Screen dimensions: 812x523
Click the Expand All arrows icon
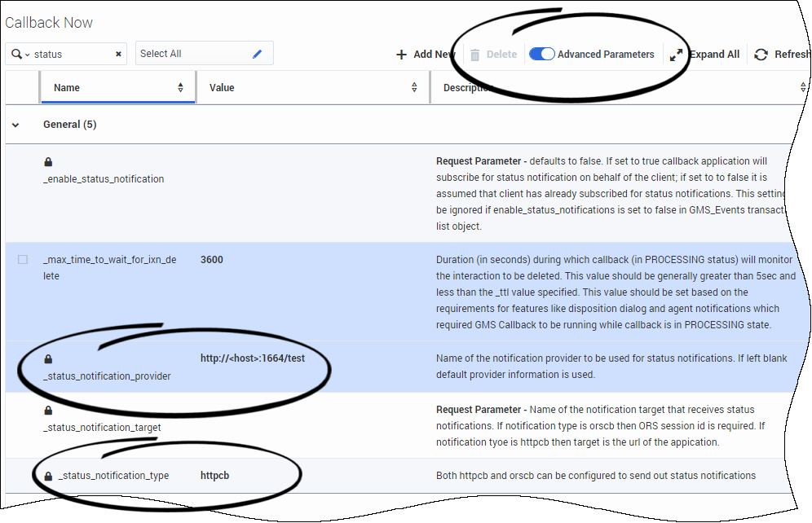click(677, 55)
